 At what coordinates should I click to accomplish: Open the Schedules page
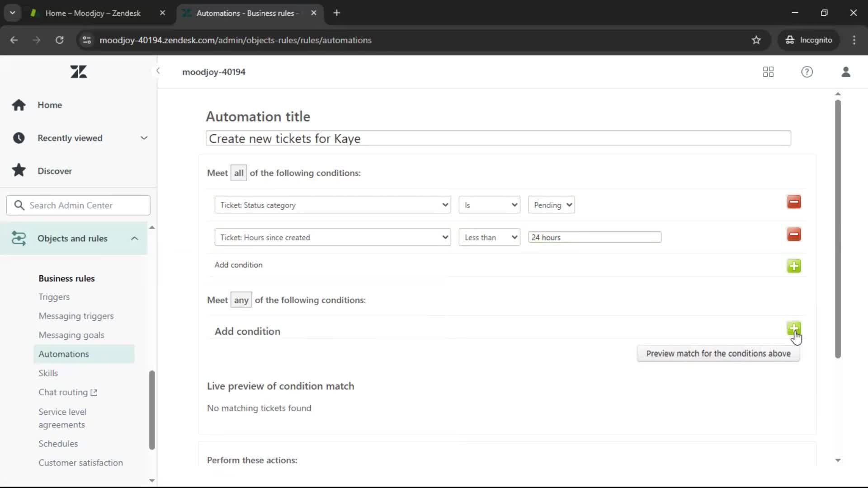[x=58, y=444]
